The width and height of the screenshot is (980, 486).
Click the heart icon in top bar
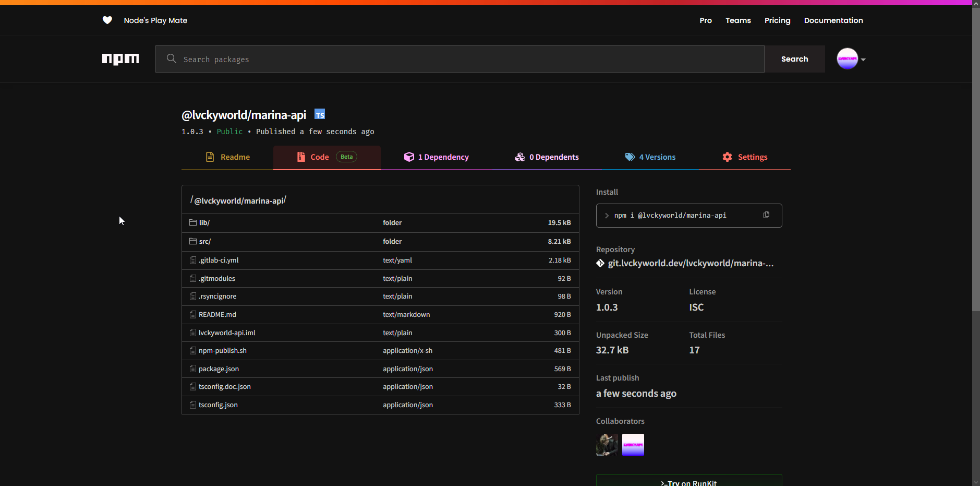coord(107,20)
